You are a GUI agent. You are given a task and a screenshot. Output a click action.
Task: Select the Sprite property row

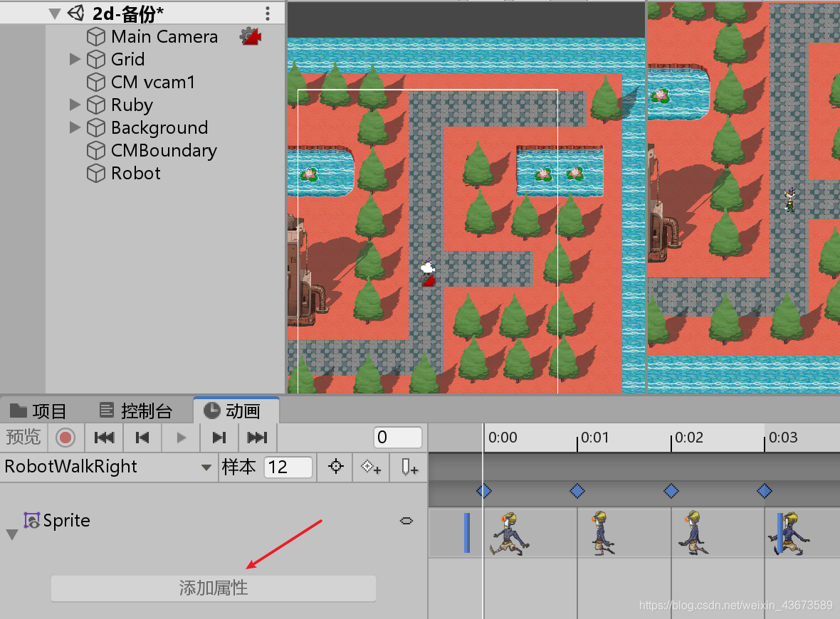point(214,521)
